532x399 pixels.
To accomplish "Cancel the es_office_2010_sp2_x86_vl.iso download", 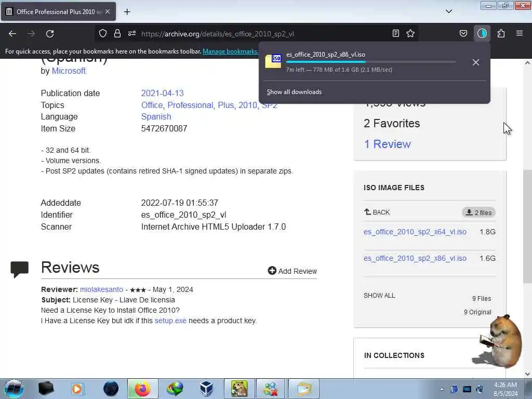I will [x=476, y=62].
